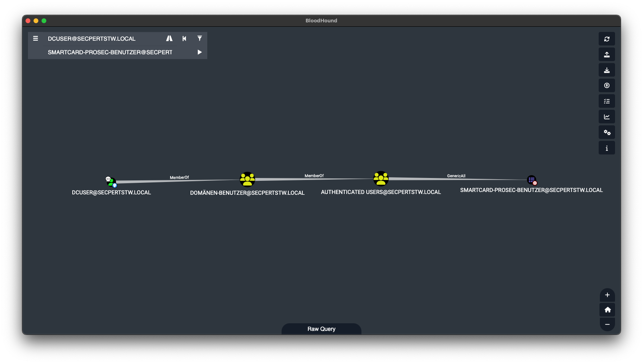
Task: Open the About info panel
Action: coord(607,148)
